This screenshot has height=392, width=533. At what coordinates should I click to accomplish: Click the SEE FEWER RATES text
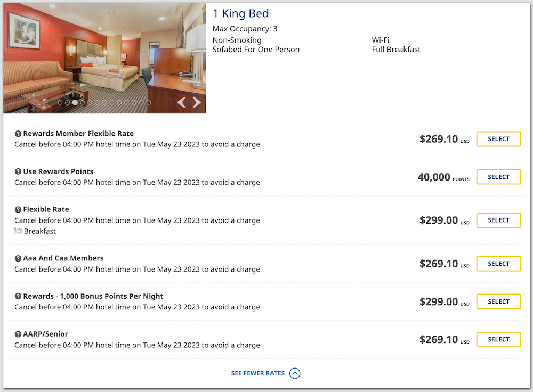[258, 373]
